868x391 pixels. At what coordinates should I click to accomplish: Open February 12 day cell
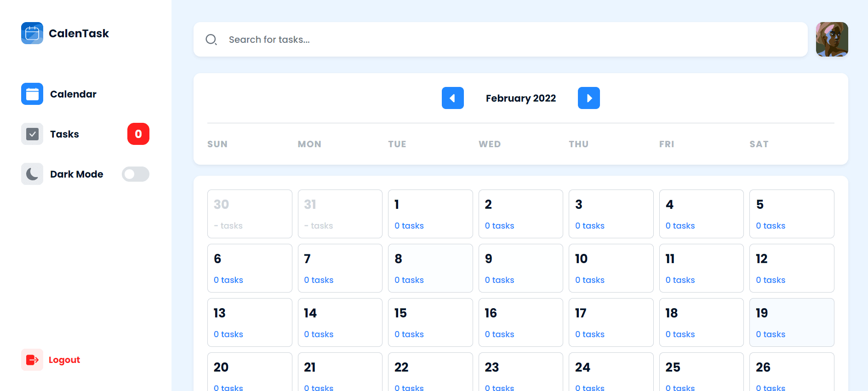coord(792,268)
